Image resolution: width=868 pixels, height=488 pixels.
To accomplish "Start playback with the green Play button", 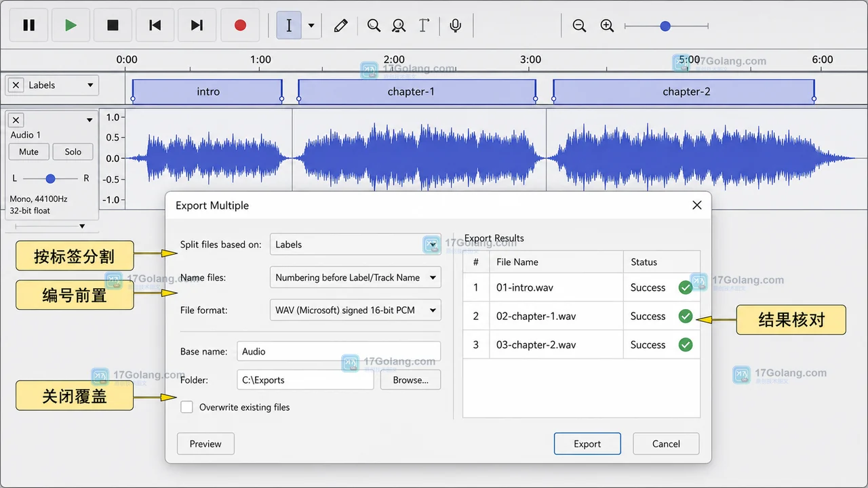I will (71, 25).
